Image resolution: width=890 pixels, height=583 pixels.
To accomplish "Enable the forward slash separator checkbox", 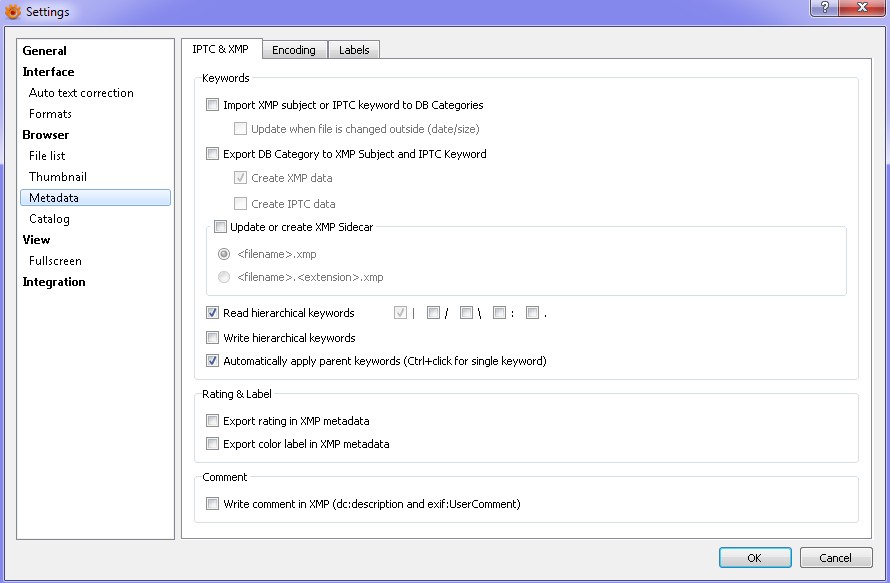I will click(x=433, y=312).
